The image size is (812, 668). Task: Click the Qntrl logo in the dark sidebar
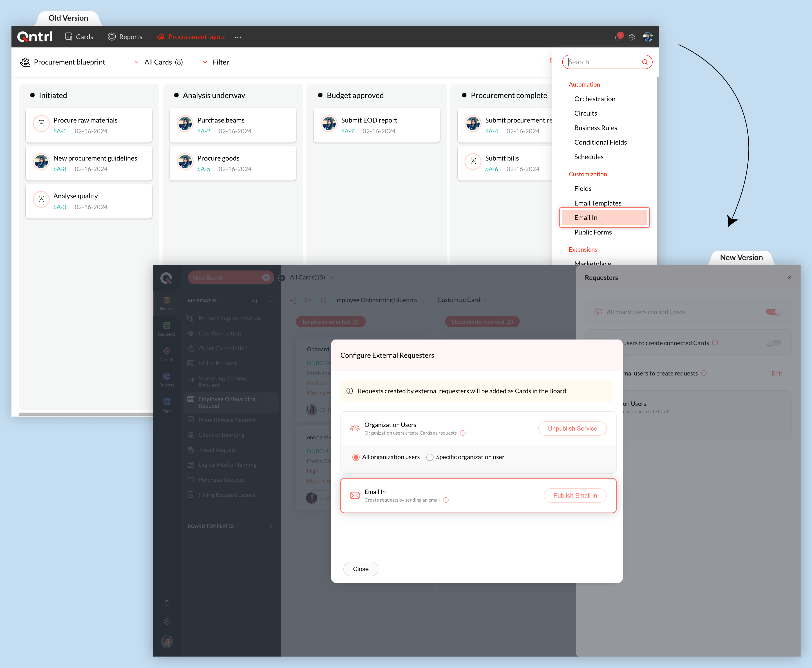pyautogui.click(x=166, y=278)
